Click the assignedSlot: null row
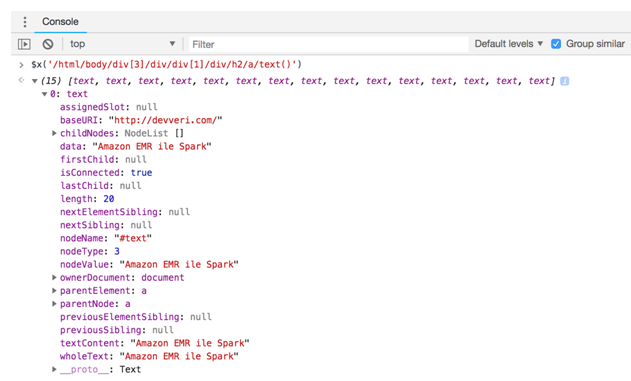Screen dimensions: 631x381 109,107
